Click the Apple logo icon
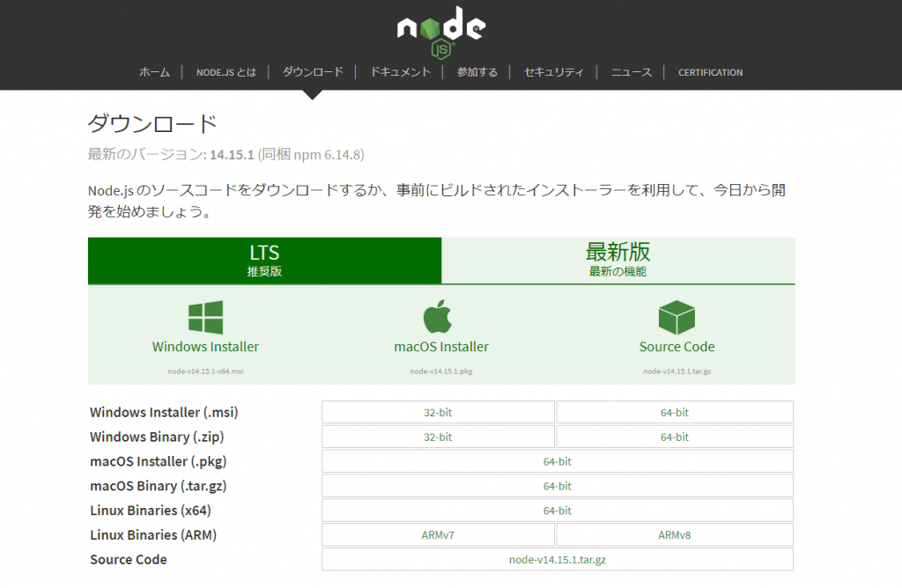This screenshot has width=902, height=588. [x=438, y=316]
